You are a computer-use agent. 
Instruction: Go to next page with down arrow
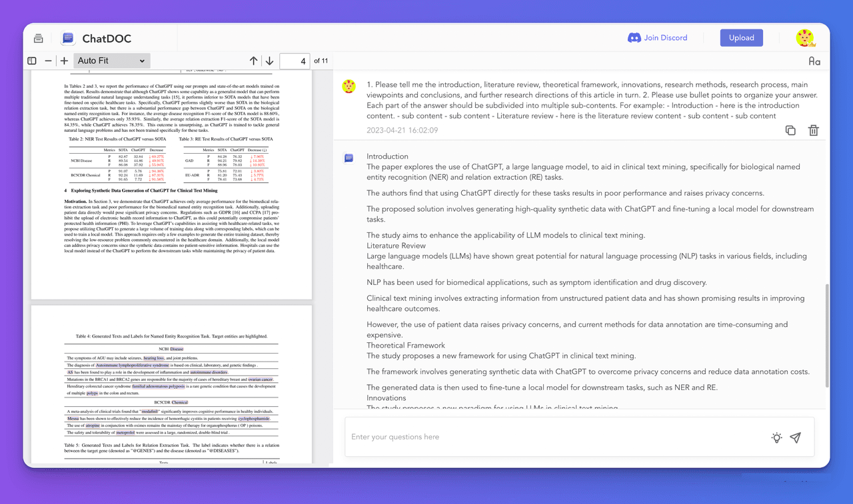[269, 61]
